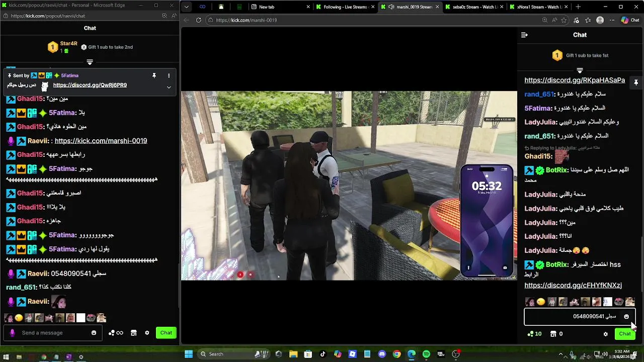Image resolution: width=644 pixels, height=362 pixels.
Task: Open a new browser tab with plus
Action: 578,7
